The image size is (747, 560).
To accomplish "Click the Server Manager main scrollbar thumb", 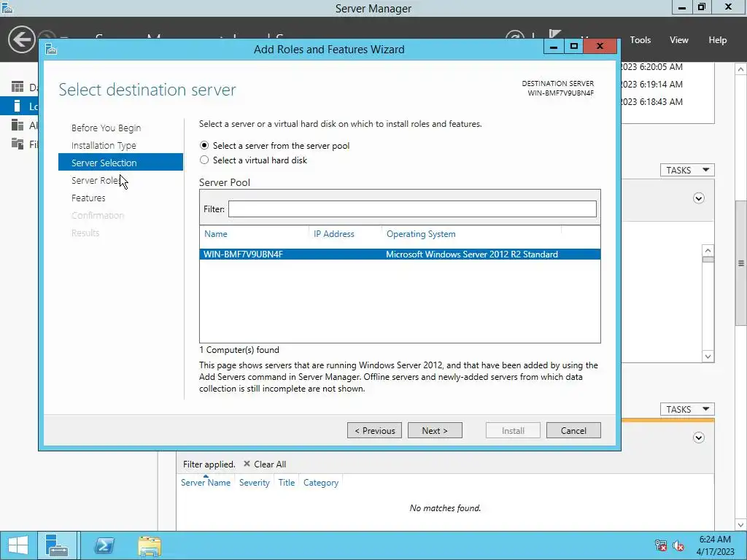I will (x=741, y=263).
